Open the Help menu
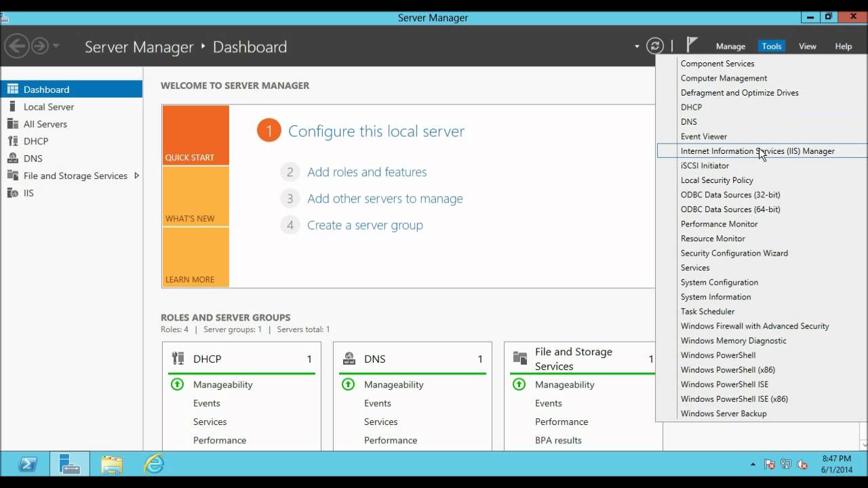Viewport: 868px width, 488px height. coord(843,46)
